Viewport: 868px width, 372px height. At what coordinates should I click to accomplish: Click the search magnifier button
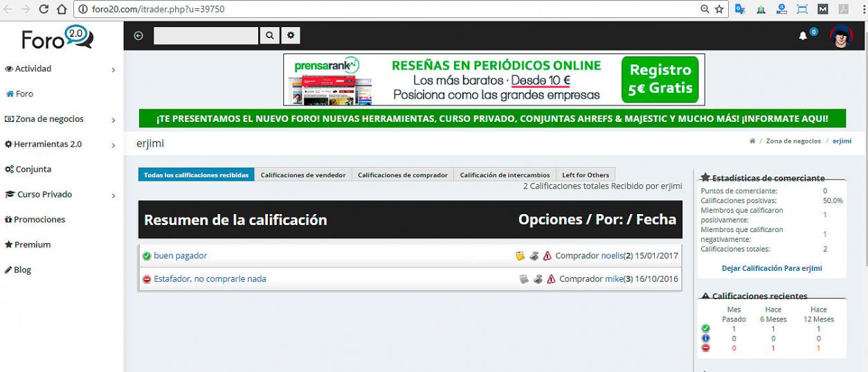269,36
